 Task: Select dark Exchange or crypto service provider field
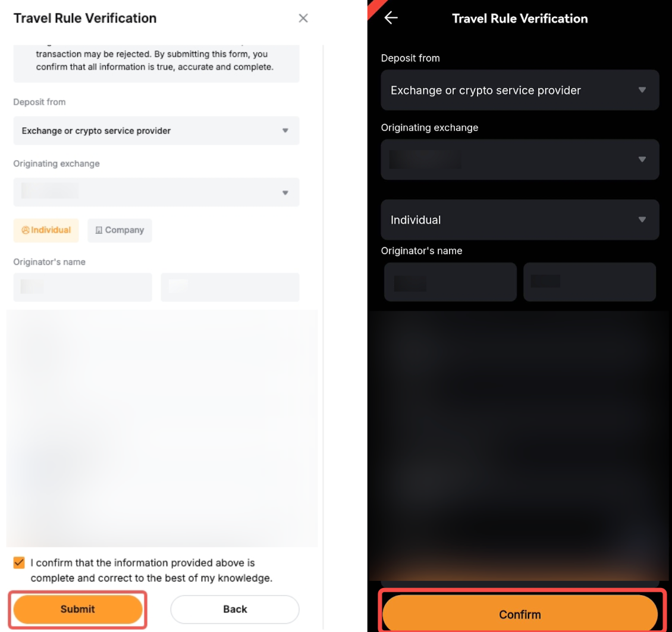(520, 90)
